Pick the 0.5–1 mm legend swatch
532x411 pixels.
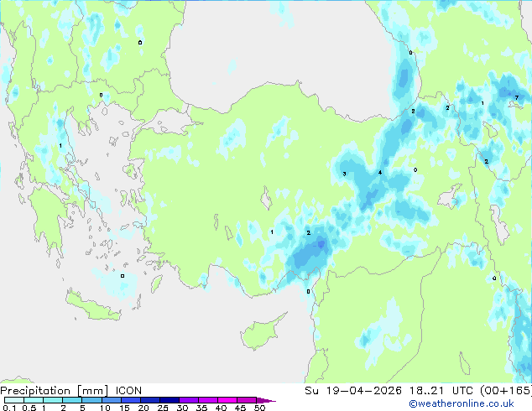click(34, 400)
